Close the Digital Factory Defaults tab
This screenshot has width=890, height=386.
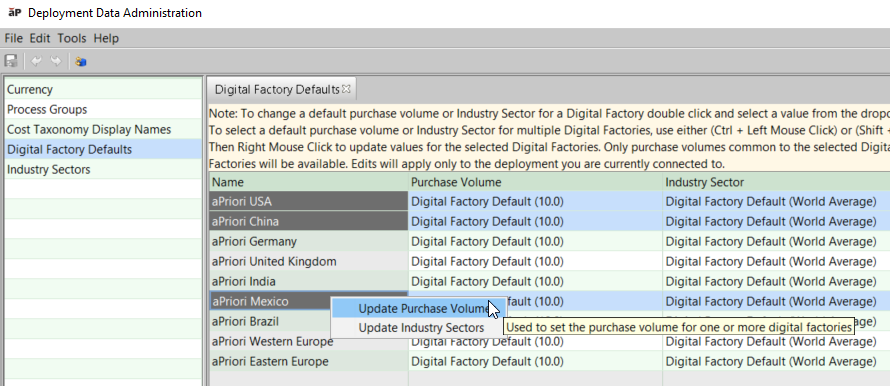tap(346, 89)
